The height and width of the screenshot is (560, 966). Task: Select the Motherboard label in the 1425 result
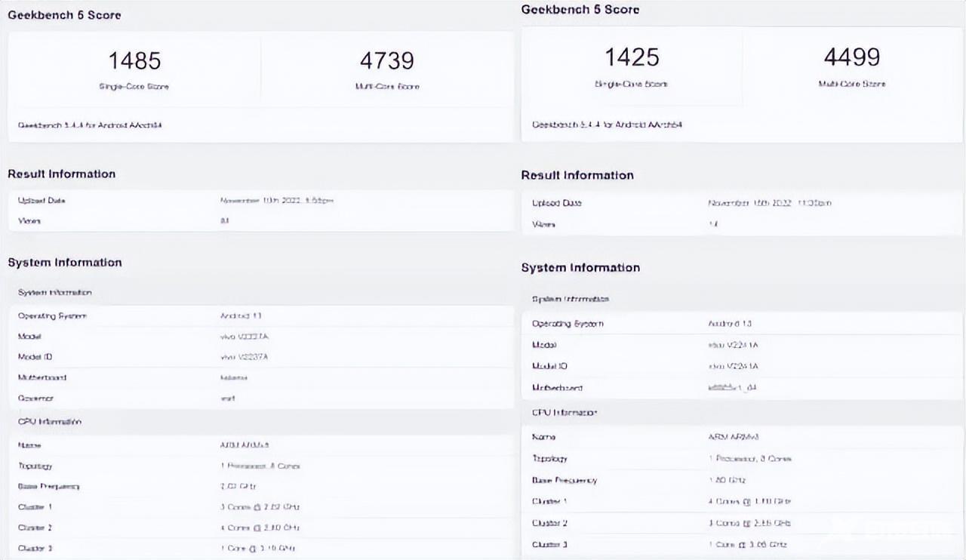pyautogui.click(x=557, y=388)
